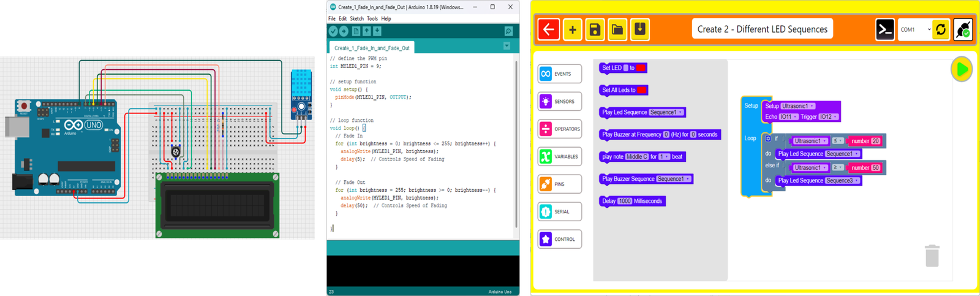Image resolution: width=980 pixels, height=296 pixels.
Task: Click the Arduino IDE vertical scrollbar
Action: click(516, 144)
